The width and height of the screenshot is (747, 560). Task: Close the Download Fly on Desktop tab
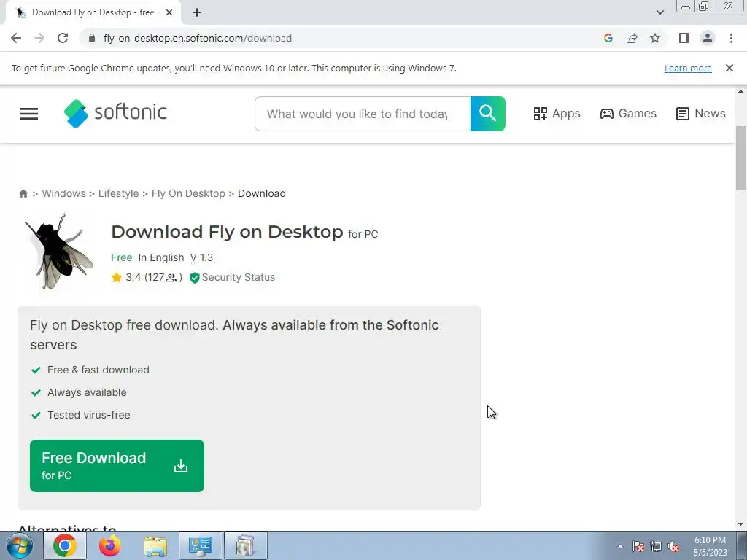pyautogui.click(x=169, y=12)
